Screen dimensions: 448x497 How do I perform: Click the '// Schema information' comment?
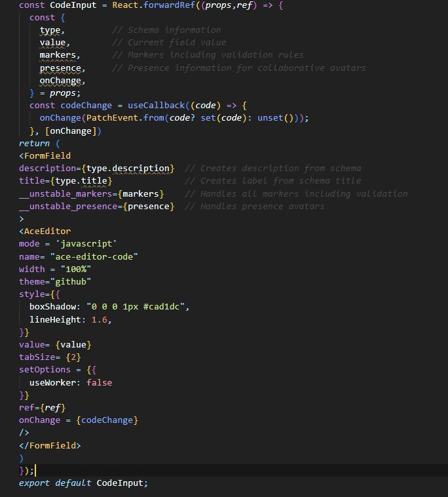(166, 30)
